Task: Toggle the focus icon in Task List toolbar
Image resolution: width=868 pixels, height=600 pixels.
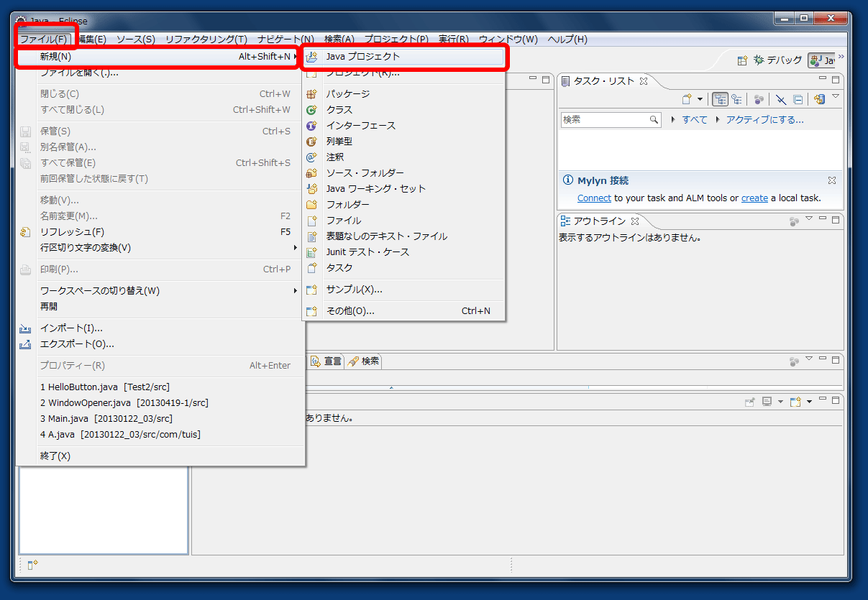Action: click(x=759, y=99)
